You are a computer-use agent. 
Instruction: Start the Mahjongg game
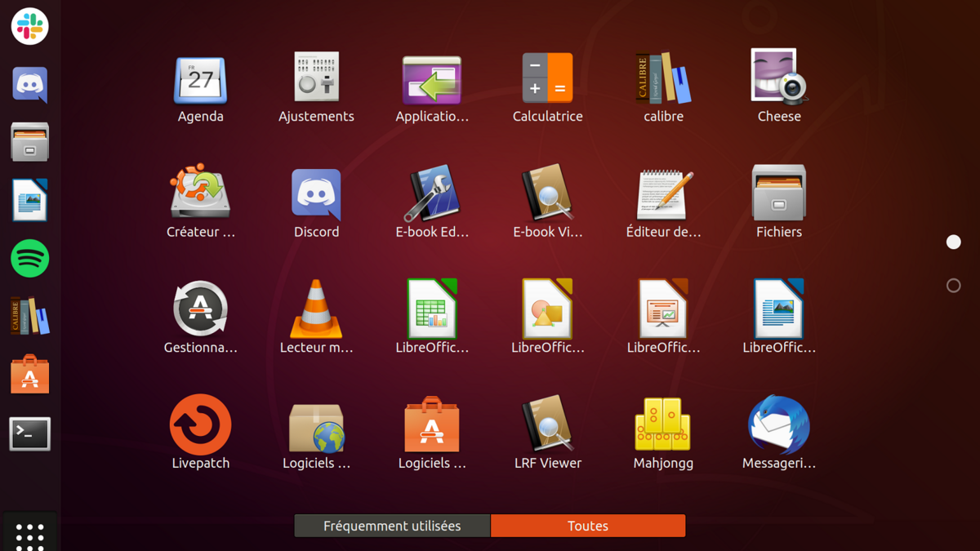tap(663, 424)
